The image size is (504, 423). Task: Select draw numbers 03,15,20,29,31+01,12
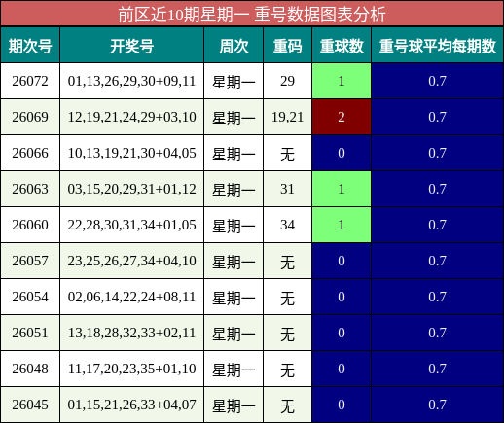coord(132,189)
